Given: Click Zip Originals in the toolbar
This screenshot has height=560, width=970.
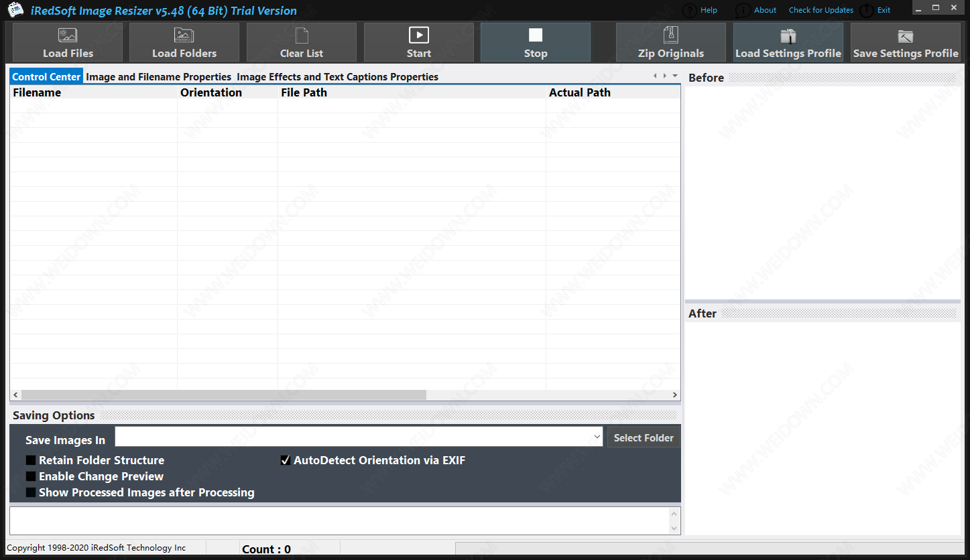Looking at the screenshot, I should 671,42.
